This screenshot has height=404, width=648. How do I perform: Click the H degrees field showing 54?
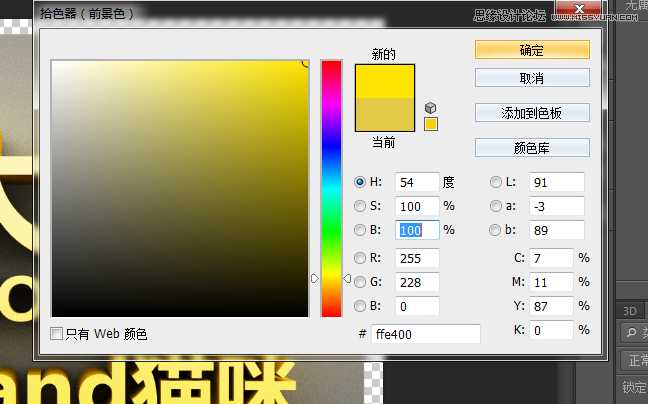[x=417, y=182]
